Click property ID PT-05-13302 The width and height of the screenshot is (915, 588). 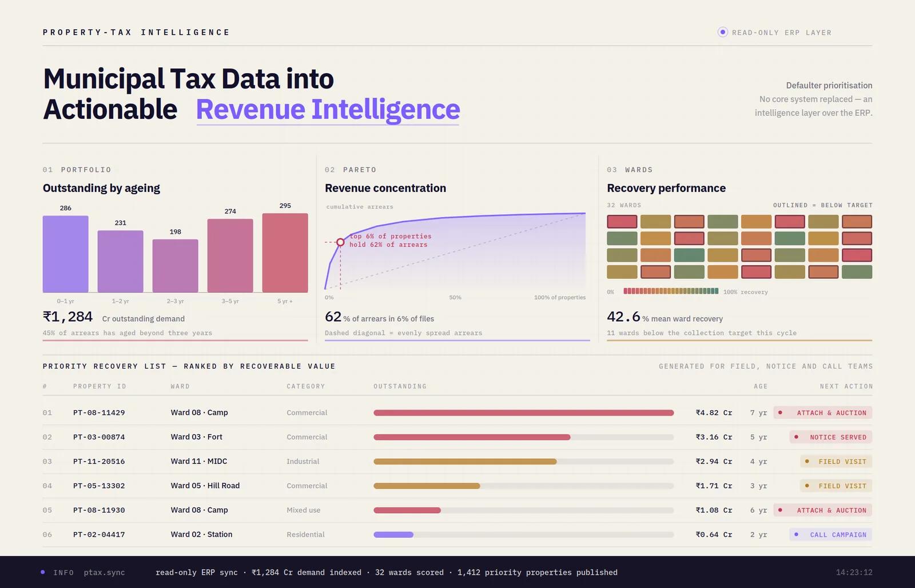coord(99,486)
